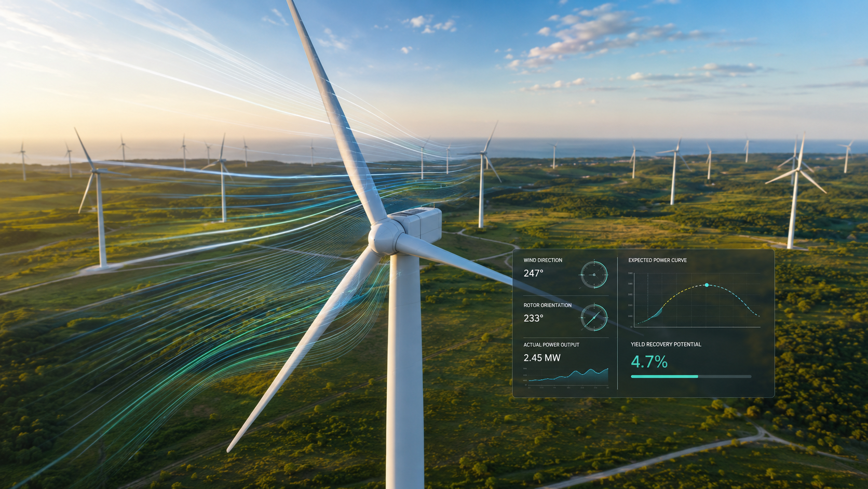Click the EXPECTED POWER CURVE heading
The width and height of the screenshot is (868, 489).
(657, 260)
